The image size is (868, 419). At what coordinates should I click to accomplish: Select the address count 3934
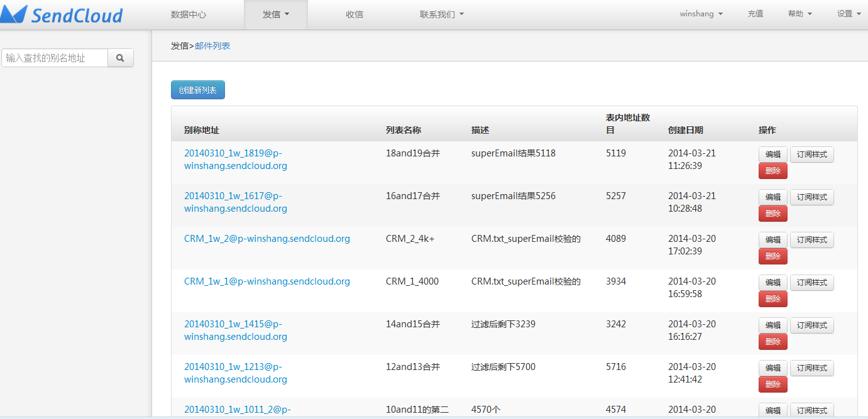(x=616, y=281)
